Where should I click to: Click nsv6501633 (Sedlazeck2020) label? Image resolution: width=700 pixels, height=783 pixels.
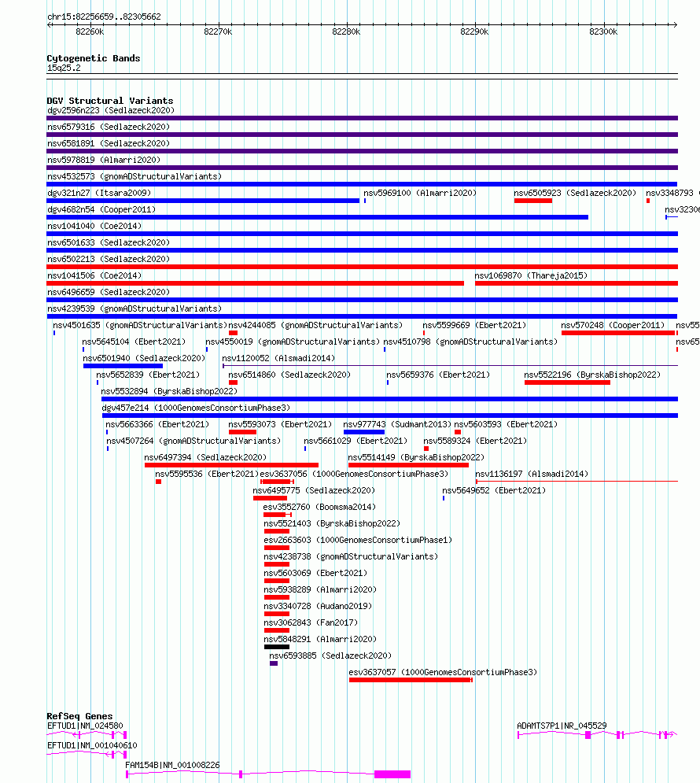[109, 242]
